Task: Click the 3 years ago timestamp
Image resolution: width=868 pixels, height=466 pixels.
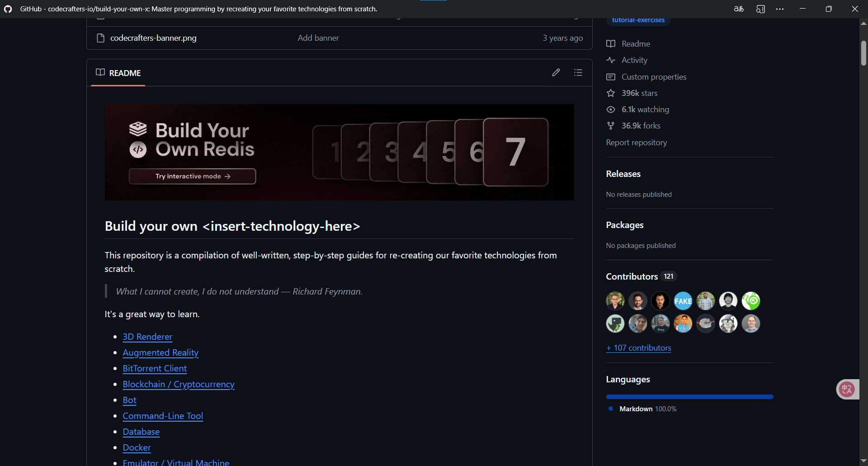Action: [x=563, y=38]
